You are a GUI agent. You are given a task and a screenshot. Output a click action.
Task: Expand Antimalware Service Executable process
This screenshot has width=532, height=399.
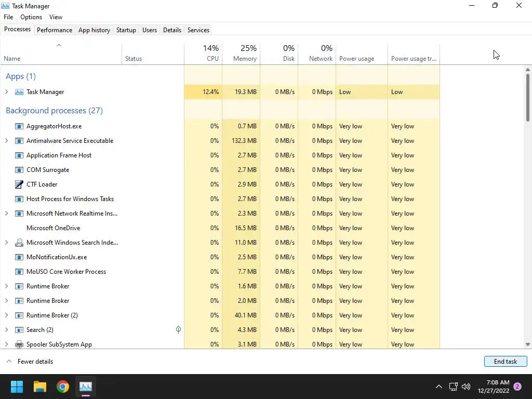click(6, 141)
